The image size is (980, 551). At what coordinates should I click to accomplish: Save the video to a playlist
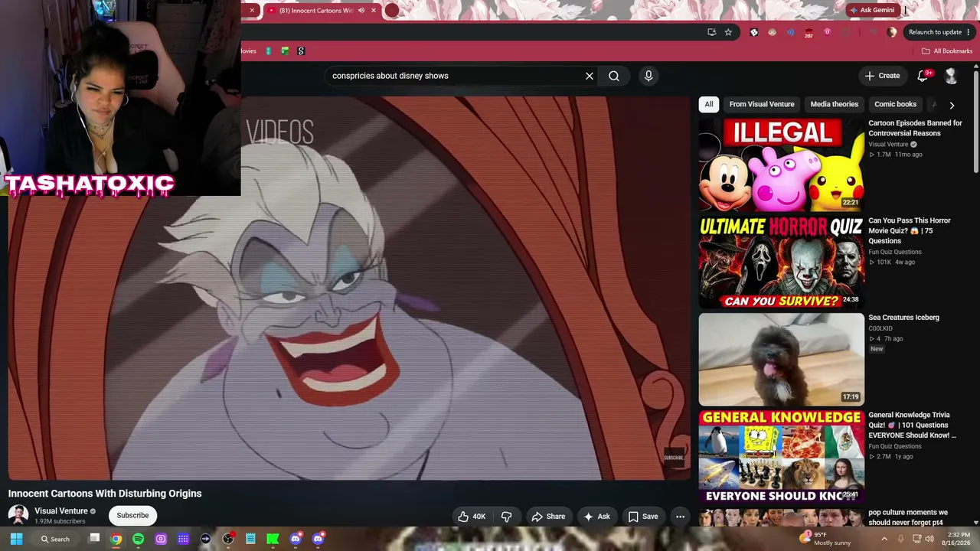pos(643,517)
